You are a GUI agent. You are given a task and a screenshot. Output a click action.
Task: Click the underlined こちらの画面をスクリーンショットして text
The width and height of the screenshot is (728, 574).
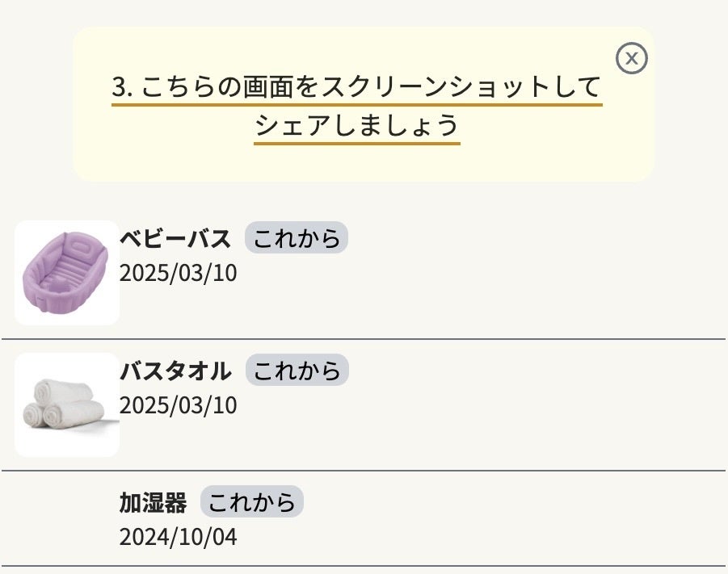pyautogui.click(x=372, y=87)
